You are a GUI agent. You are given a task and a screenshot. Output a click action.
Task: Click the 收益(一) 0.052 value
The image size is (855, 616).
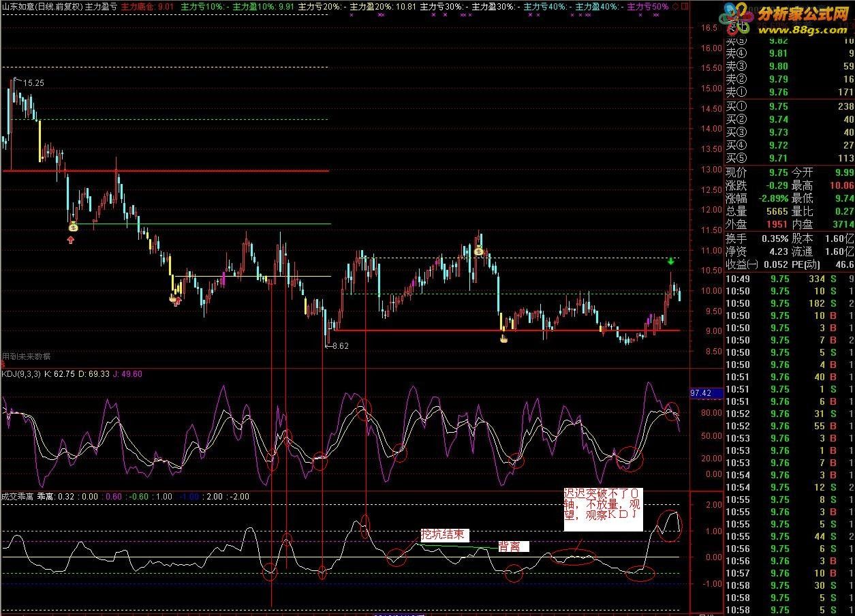pos(776,264)
